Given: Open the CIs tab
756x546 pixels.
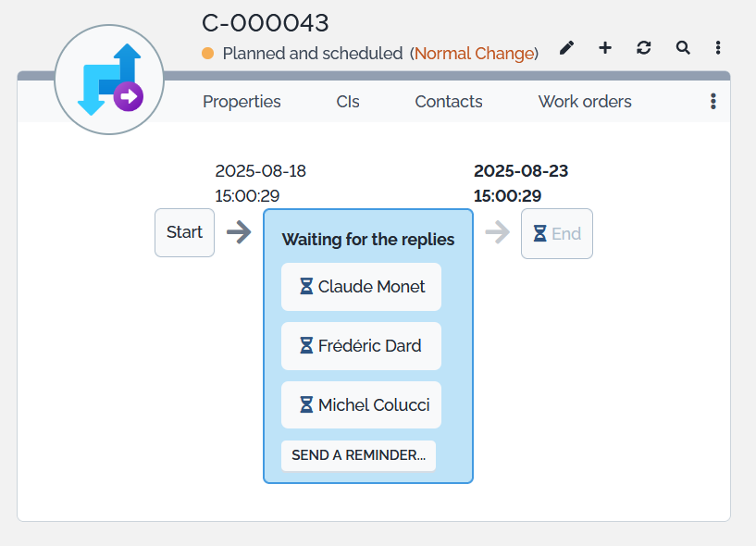Looking at the screenshot, I should tap(348, 102).
